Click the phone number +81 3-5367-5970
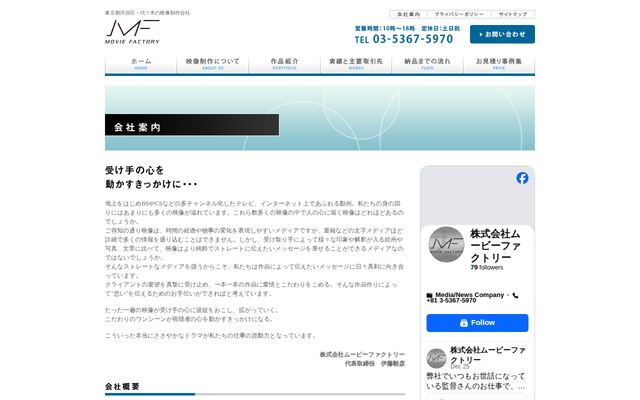 coord(451,300)
